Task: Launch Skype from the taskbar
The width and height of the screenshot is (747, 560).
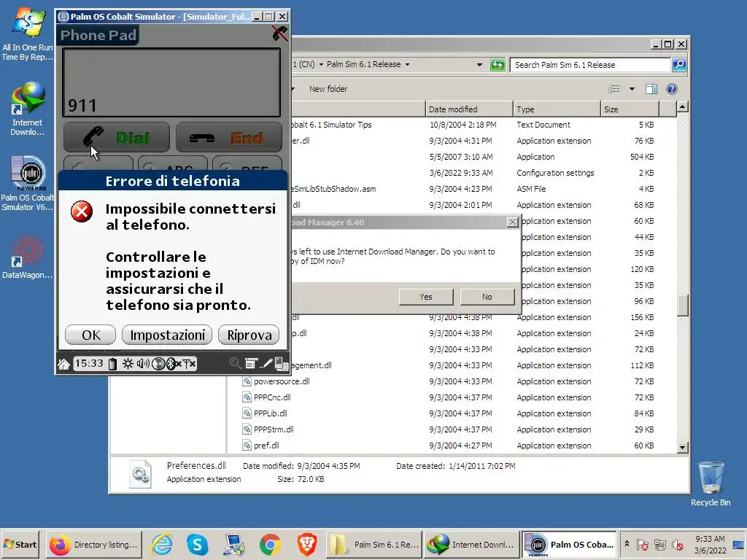Action: pos(197,544)
